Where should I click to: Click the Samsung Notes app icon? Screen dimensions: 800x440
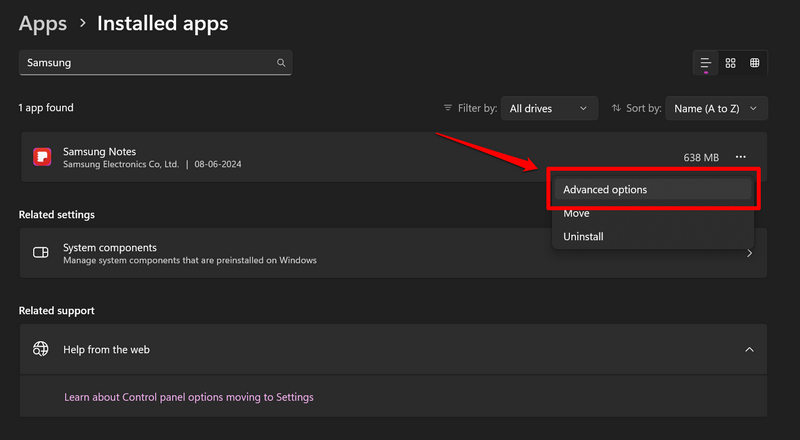[42, 157]
